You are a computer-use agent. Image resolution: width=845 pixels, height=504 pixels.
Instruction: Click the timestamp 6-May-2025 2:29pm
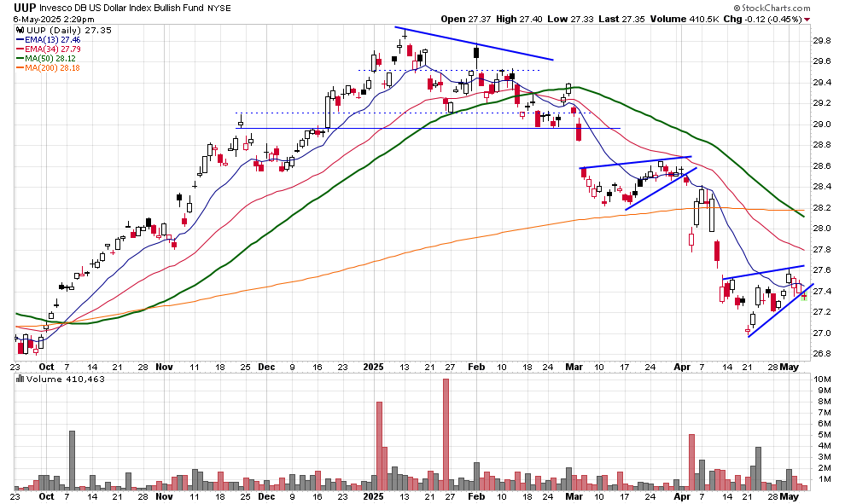[54, 20]
